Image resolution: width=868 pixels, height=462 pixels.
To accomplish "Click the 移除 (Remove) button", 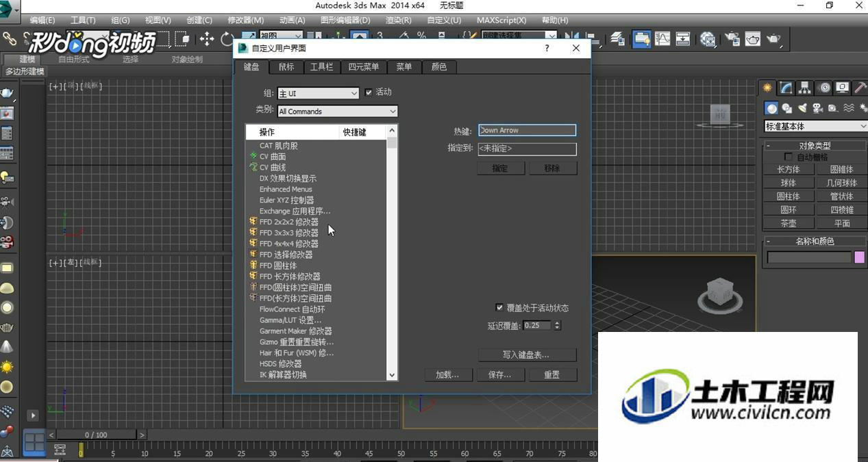I will pos(552,168).
